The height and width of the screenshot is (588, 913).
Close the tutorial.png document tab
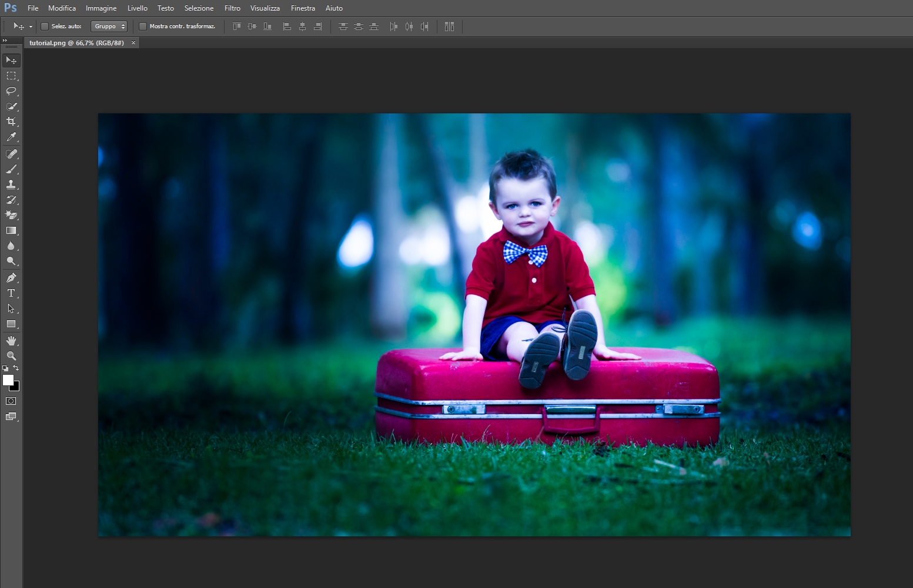coord(133,43)
